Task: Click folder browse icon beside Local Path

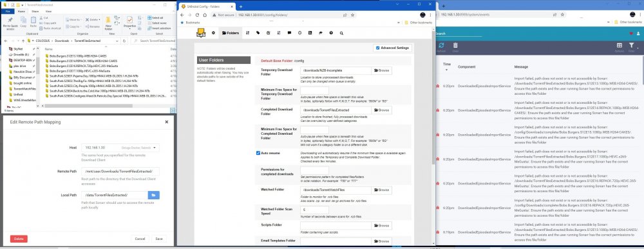Action: coord(154,195)
